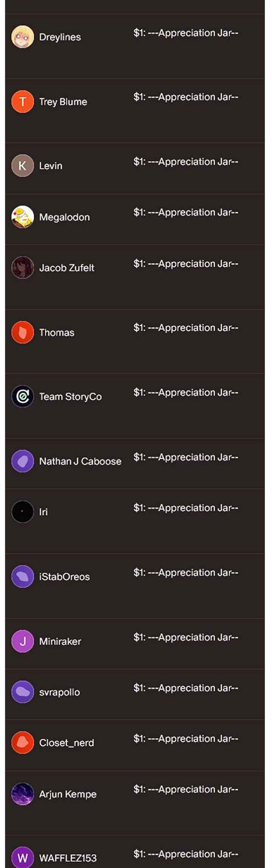This screenshot has height=868, width=272.
Task: Open Megalodon's profile picture
Action: (23, 217)
